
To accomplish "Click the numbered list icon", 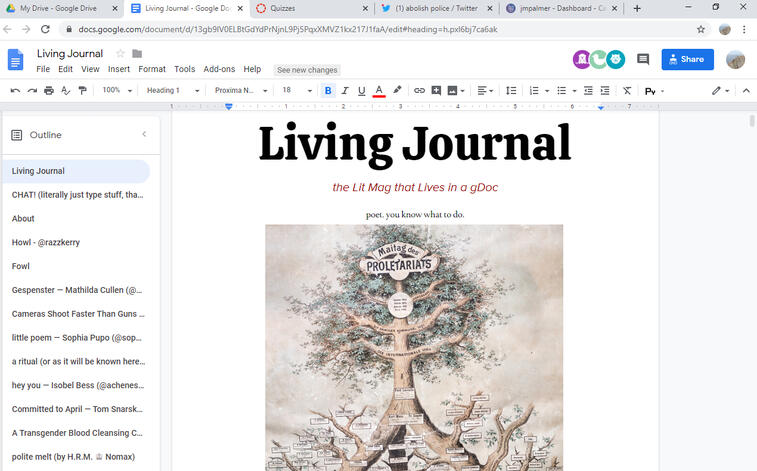I will [x=534, y=90].
